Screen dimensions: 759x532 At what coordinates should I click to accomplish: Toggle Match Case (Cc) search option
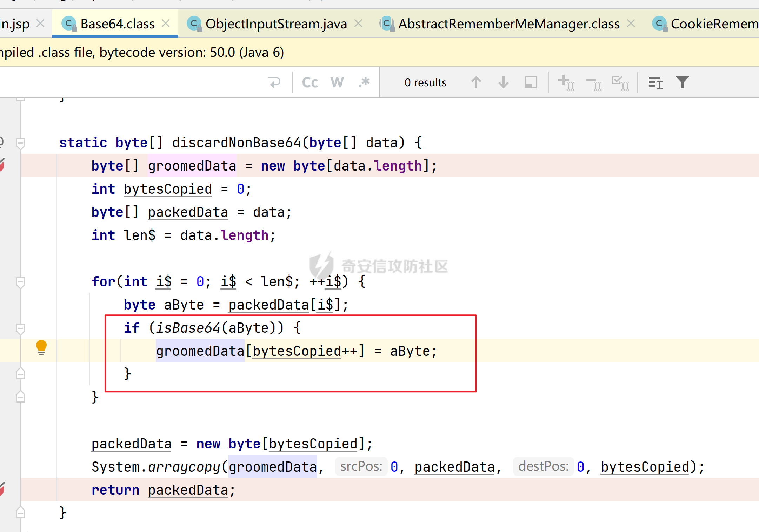[310, 82]
